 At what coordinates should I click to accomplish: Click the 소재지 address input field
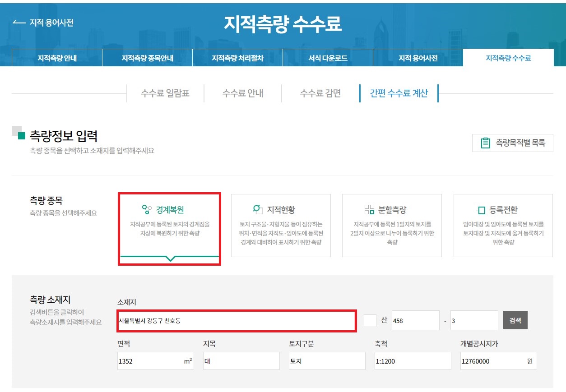click(236, 320)
